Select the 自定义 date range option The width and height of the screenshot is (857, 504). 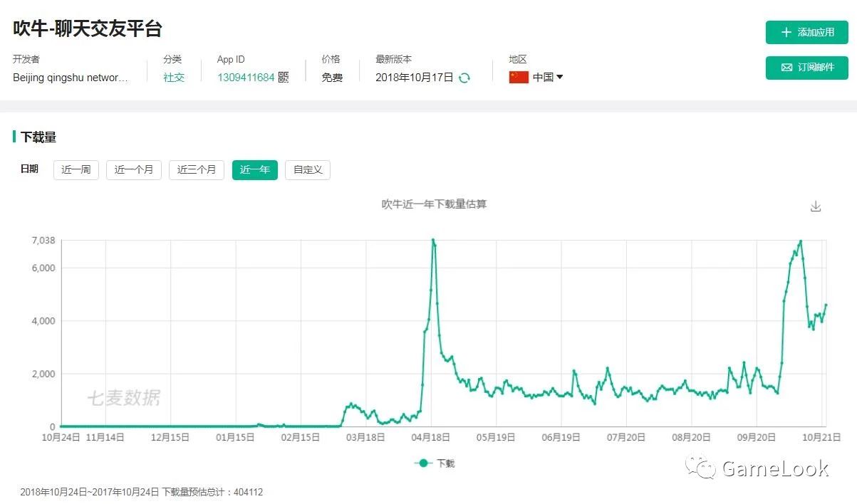pos(307,170)
